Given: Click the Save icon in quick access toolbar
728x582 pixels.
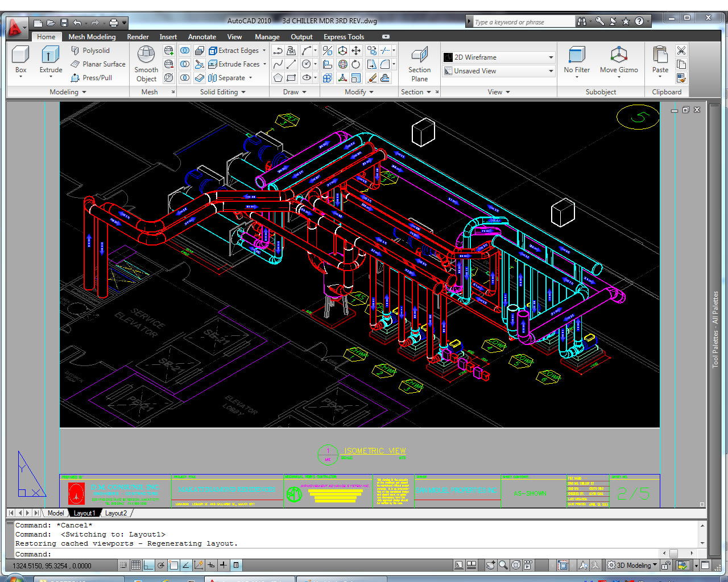Looking at the screenshot, I should coord(64,23).
